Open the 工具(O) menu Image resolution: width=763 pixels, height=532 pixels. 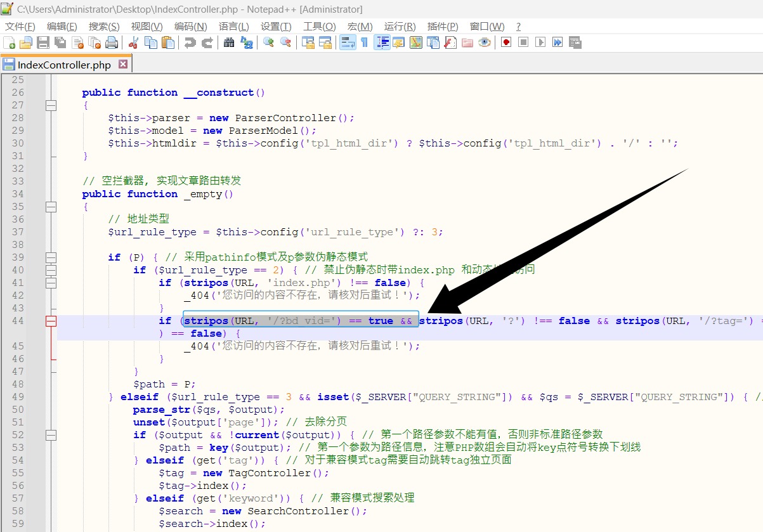(319, 26)
